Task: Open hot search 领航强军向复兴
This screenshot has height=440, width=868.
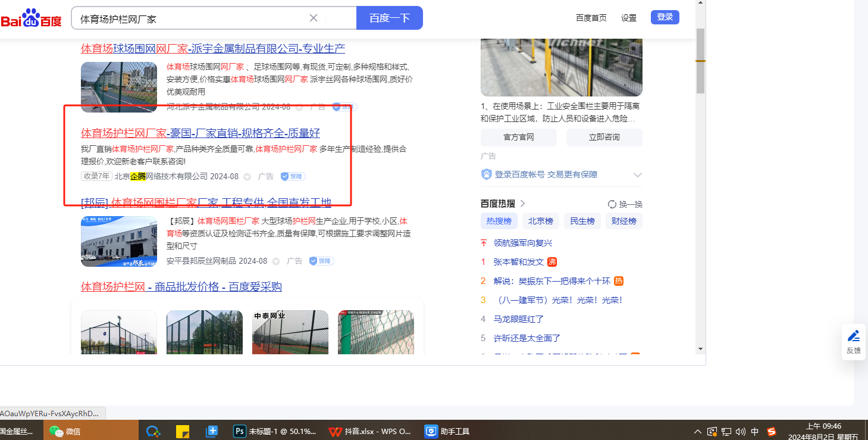Action: pyautogui.click(x=524, y=243)
